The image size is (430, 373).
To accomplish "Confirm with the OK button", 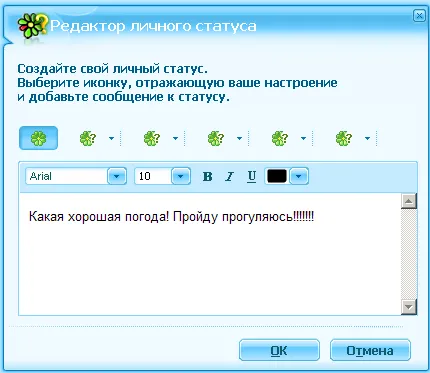I will click(x=279, y=350).
